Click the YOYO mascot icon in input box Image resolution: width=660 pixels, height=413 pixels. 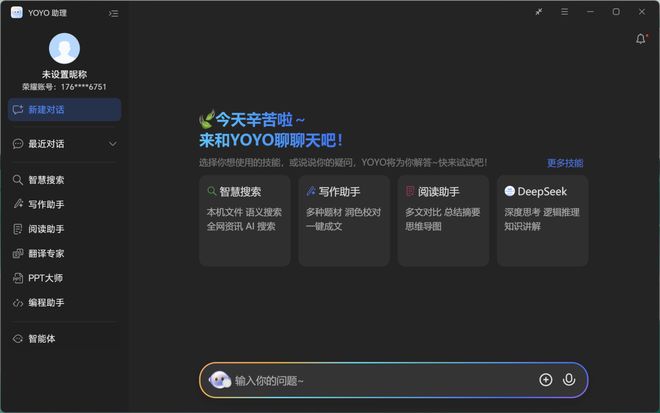pos(220,380)
